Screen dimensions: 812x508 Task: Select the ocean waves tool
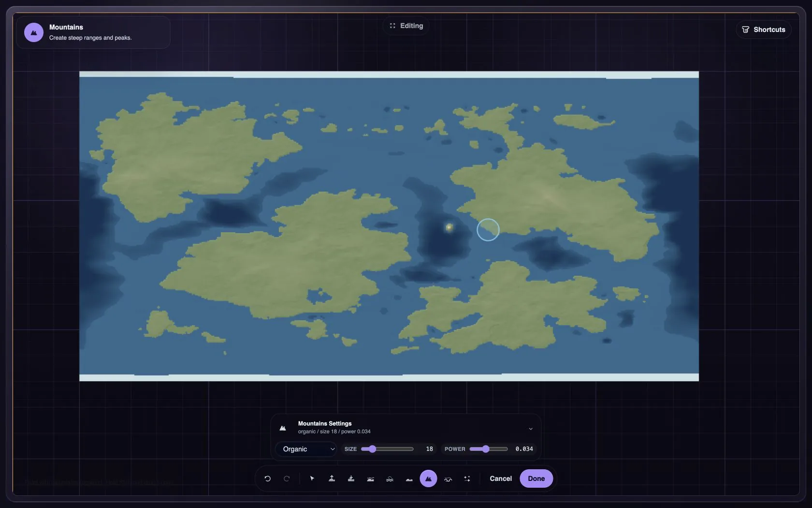pyautogui.click(x=390, y=478)
